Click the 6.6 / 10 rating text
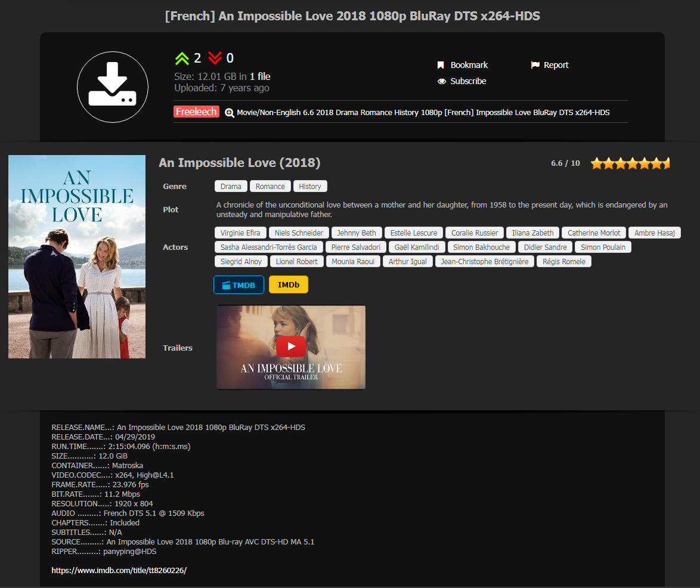This screenshot has width=700, height=588. (565, 163)
